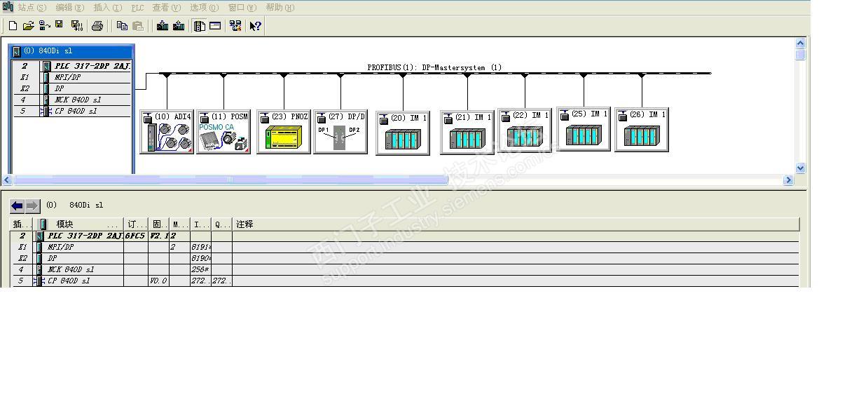The width and height of the screenshot is (868, 404).
Task: Click the forward navigation arrow button
Action: (32, 206)
